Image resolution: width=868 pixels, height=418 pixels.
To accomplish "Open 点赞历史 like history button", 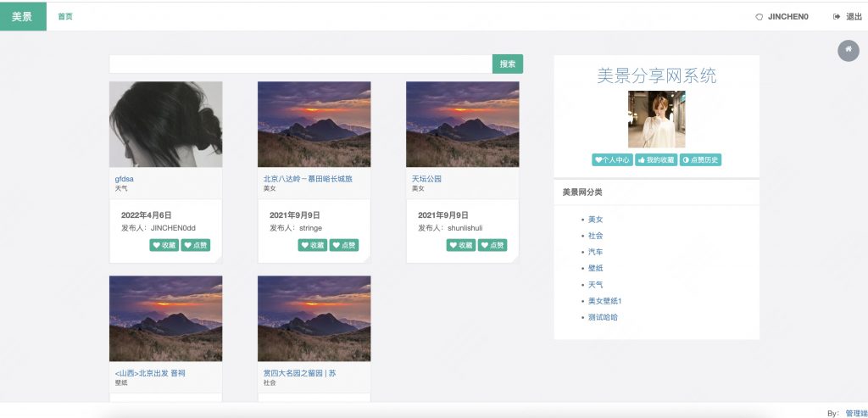I will 700,159.
